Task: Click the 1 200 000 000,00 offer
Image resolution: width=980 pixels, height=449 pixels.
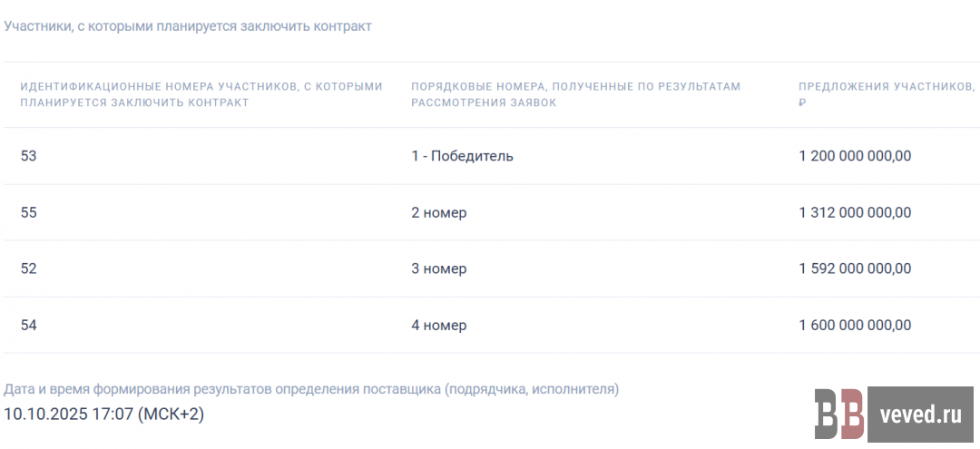Action: [855, 156]
